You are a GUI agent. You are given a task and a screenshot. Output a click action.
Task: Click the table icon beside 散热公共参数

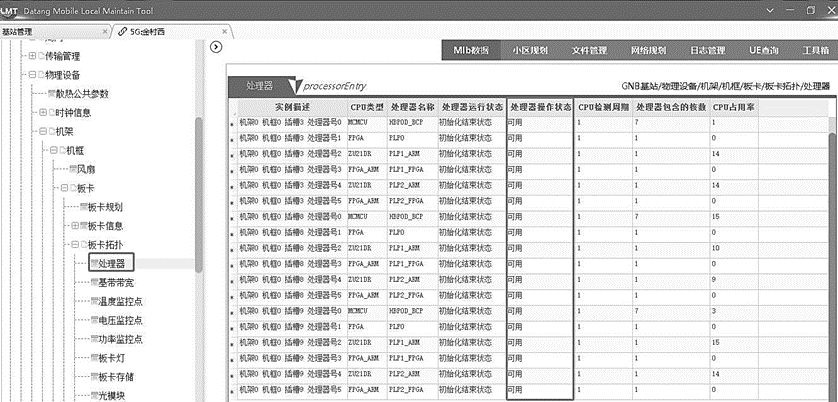[51, 94]
